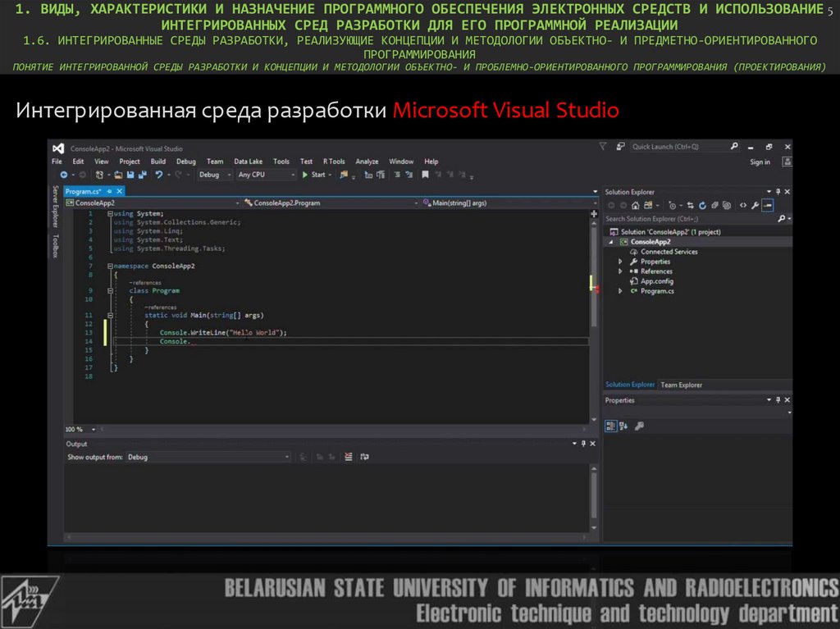Click the Undo arrow in toolbar
This screenshot has width=840, height=629.
pos(159,175)
